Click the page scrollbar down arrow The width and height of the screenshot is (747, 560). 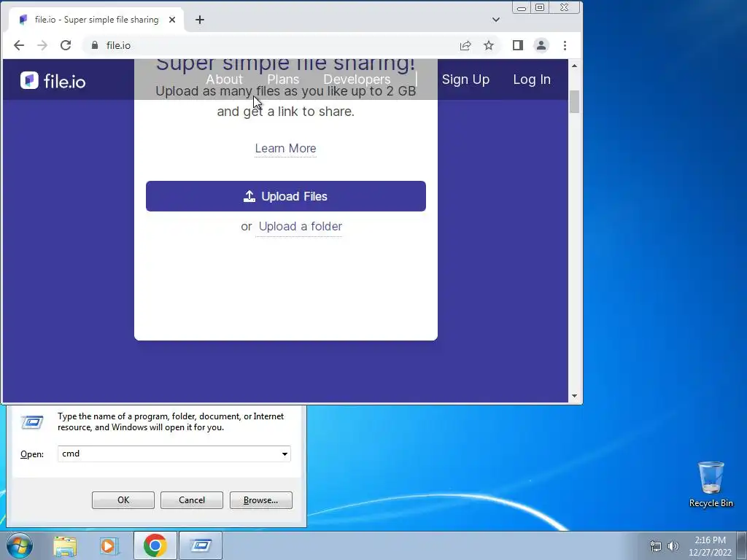pos(574,396)
